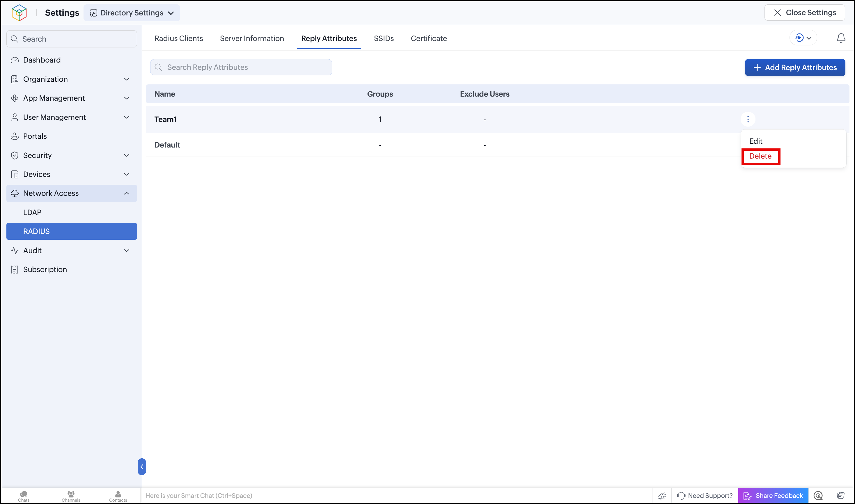Expand the Security section chevron

(127, 155)
